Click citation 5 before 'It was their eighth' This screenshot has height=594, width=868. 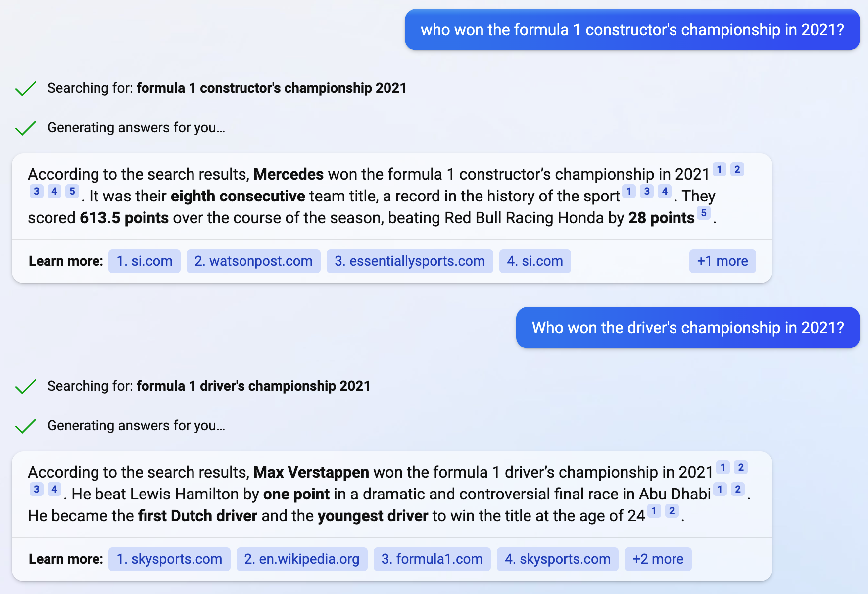(x=72, y=191)
